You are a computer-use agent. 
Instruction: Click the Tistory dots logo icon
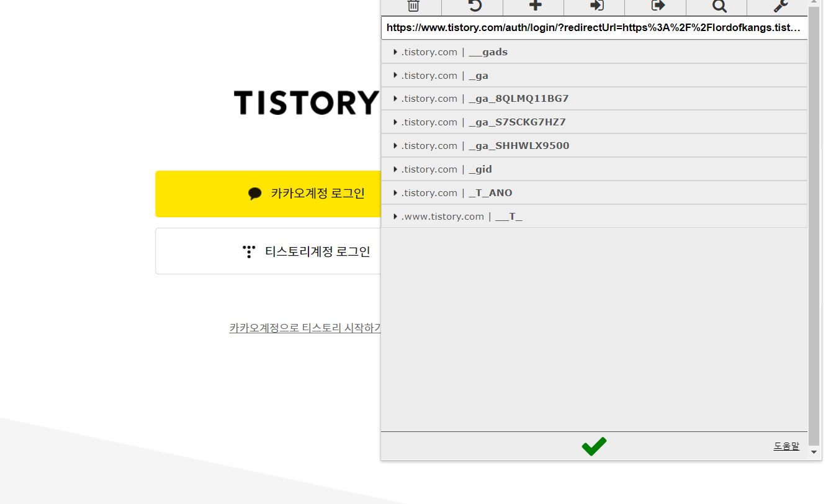pyautogui.click(x=249, y=251)
